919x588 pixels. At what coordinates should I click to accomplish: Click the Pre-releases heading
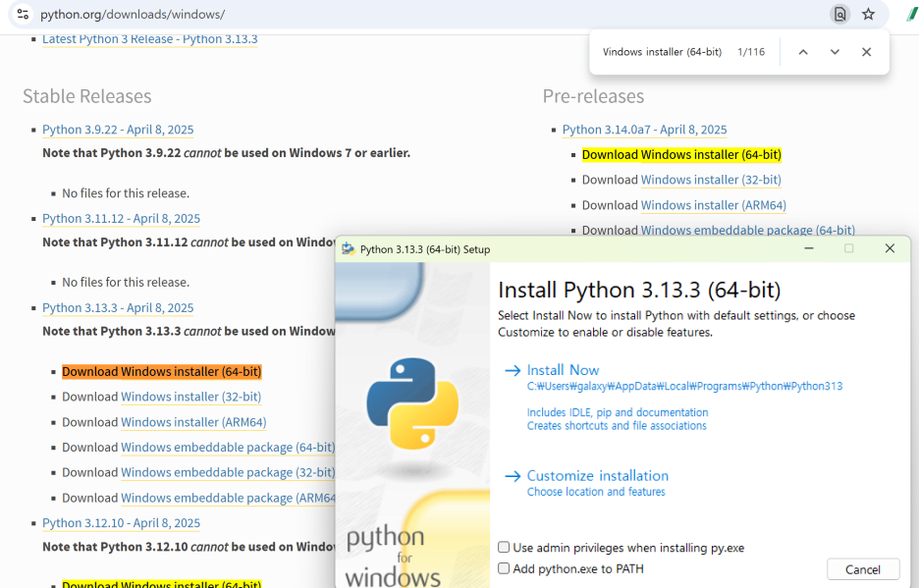(593, 96)
